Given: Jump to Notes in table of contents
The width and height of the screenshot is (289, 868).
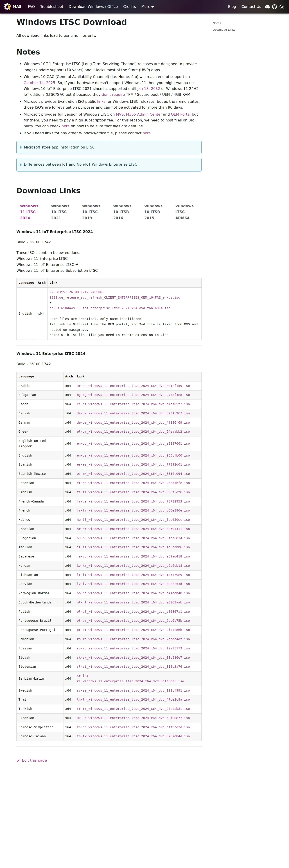Looking at the screenshot, I should (x=217, y=23).
